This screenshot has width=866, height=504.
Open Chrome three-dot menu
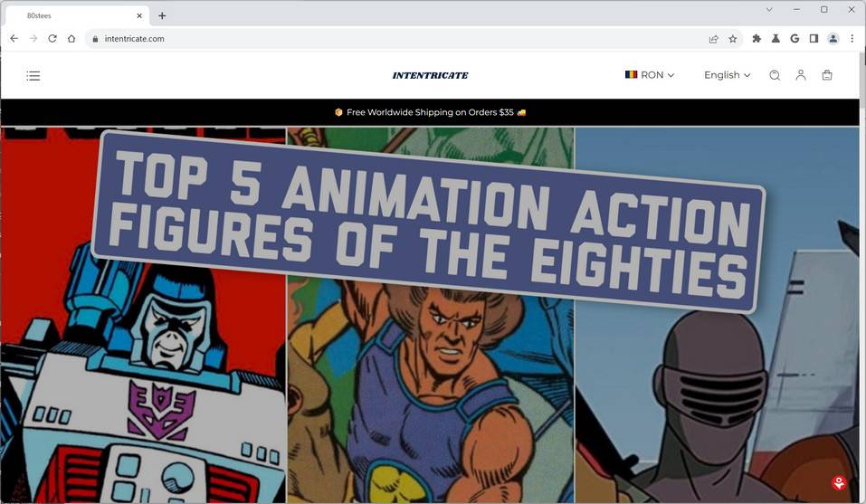click(852, 39)
